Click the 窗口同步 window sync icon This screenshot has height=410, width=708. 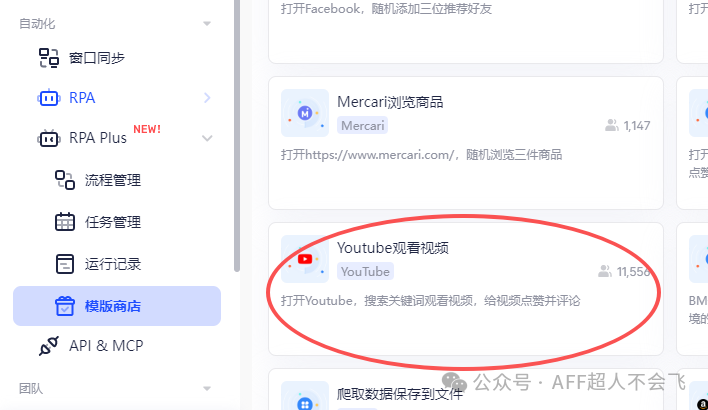click(48, 58)
